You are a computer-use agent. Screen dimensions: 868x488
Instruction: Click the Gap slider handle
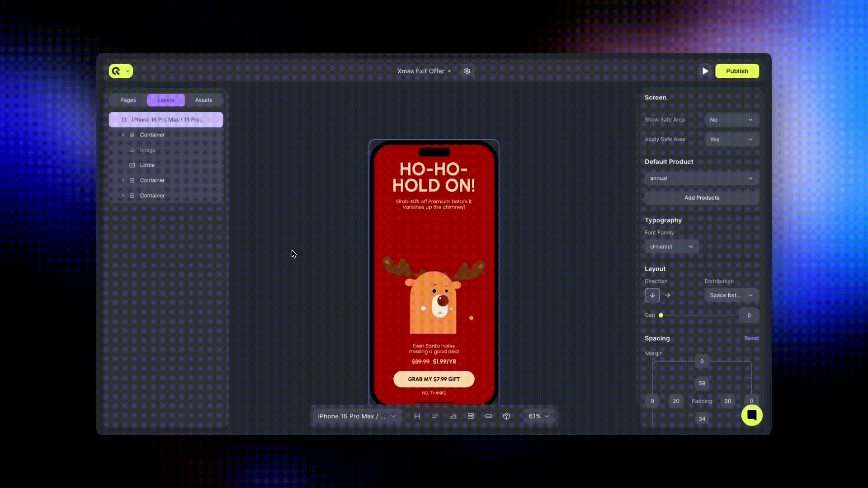[x=661, y=315]
